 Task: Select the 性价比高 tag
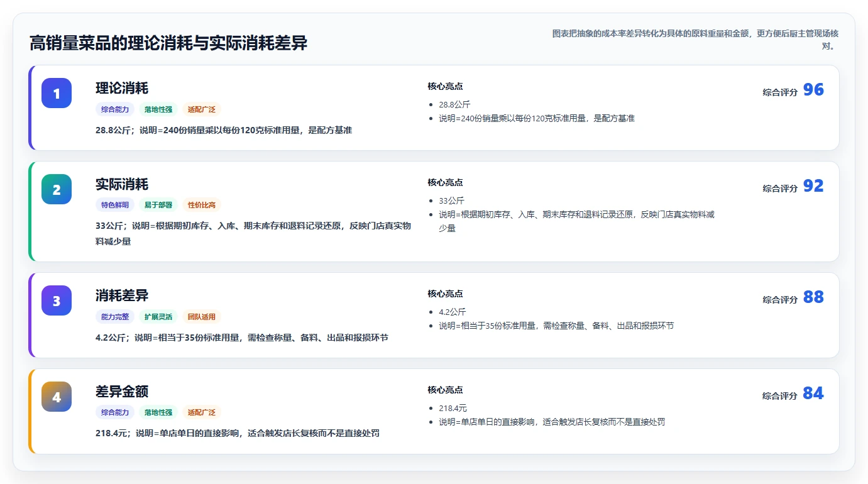click(x=202, y=206)
